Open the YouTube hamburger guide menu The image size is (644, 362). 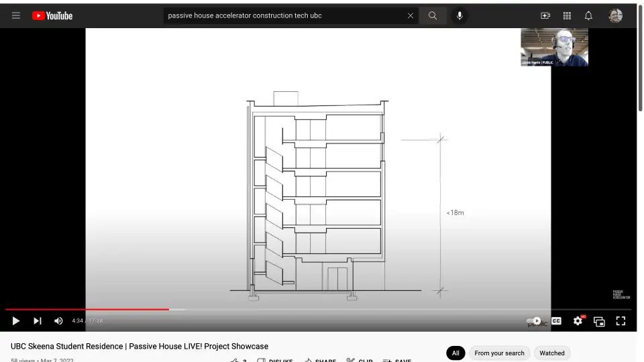coord(16,15)
